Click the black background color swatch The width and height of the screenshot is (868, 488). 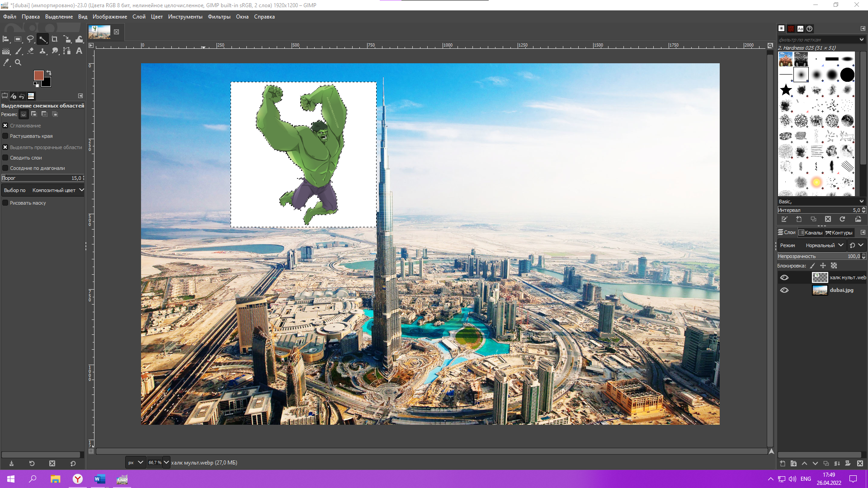[x=47, y=83]
